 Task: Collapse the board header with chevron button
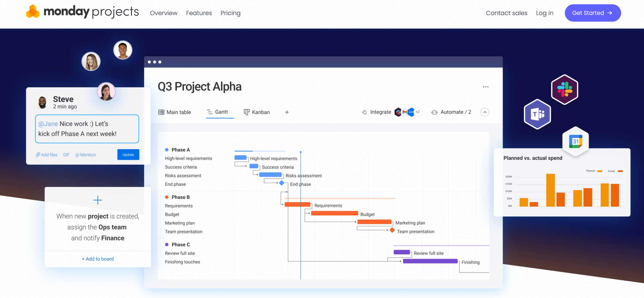coord(485,112)
